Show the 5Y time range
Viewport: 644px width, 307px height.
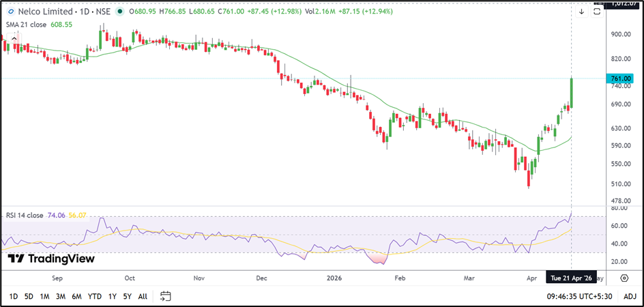click(x=127, y=296)
